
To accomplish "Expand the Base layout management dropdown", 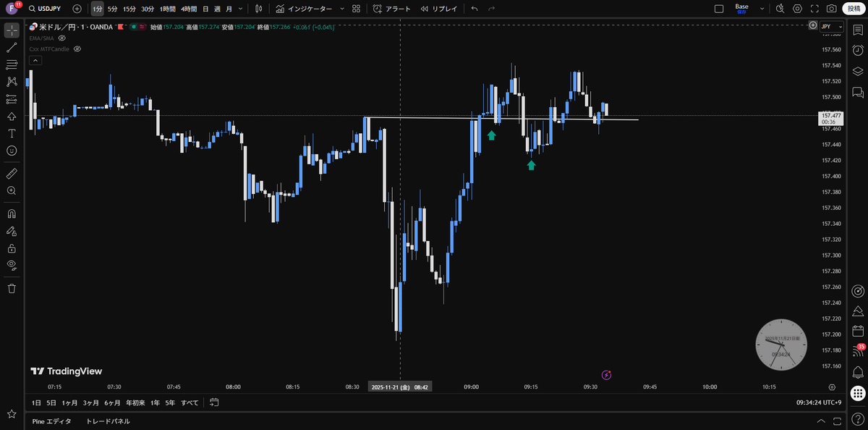I will [x=761, y=9].
